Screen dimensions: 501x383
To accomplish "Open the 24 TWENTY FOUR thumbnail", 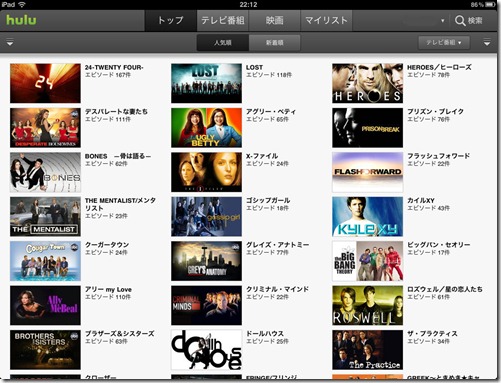I will [45, 83].
